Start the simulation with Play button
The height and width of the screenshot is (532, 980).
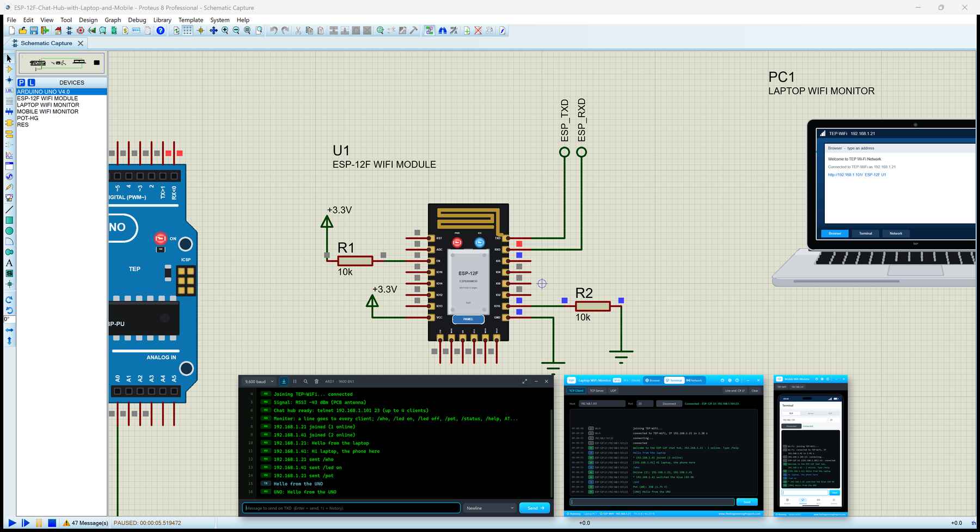(x=11, y=523)
